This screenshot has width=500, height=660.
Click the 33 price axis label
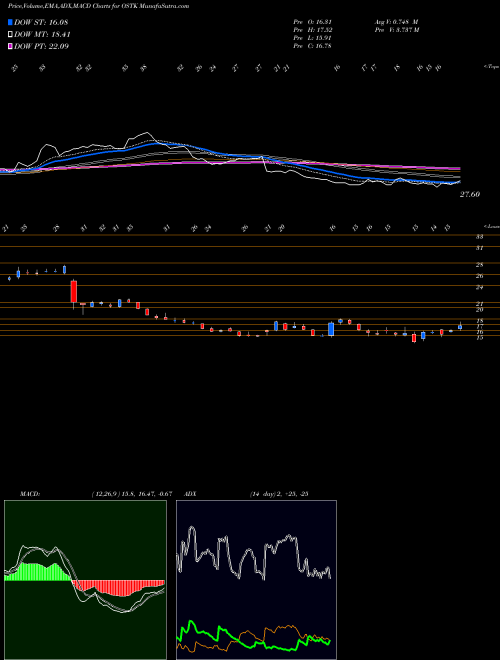click(479, 237)
